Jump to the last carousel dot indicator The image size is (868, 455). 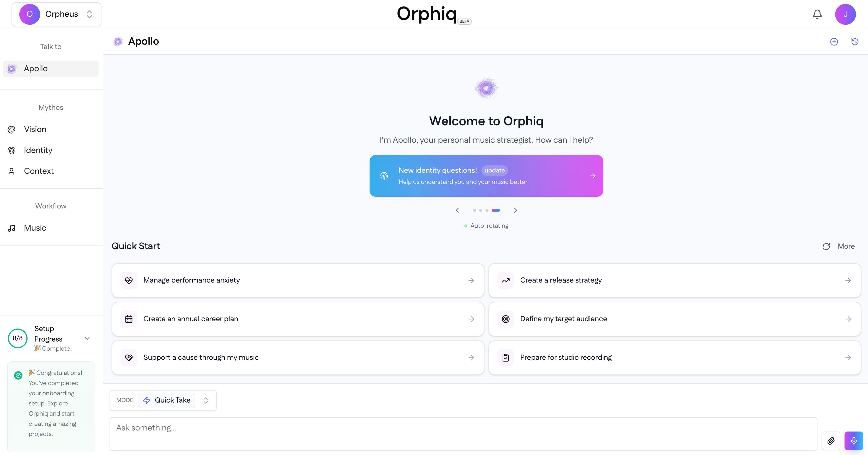(x=496, y=210)
